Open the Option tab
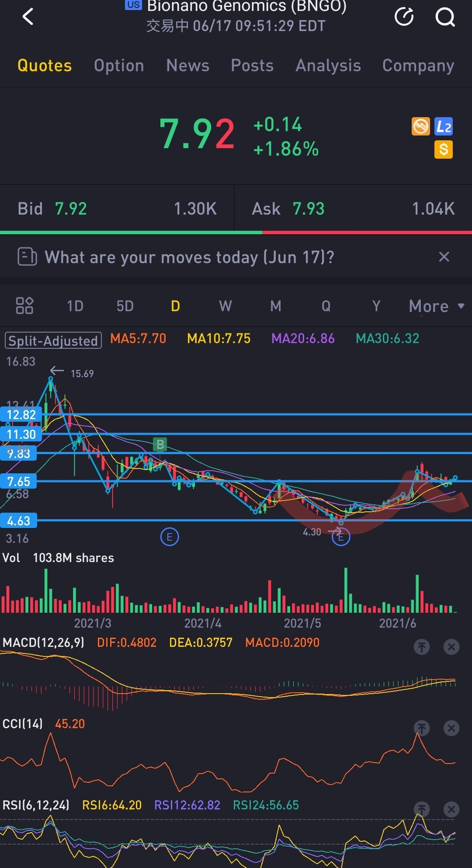The height and width of the screenshot is (868, 472). pyautogui.click(x=119, y=66)
